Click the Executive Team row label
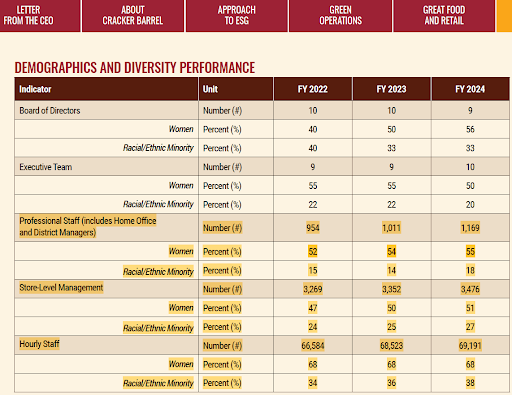Screen dimensions: 512x395 click(46, 167)
